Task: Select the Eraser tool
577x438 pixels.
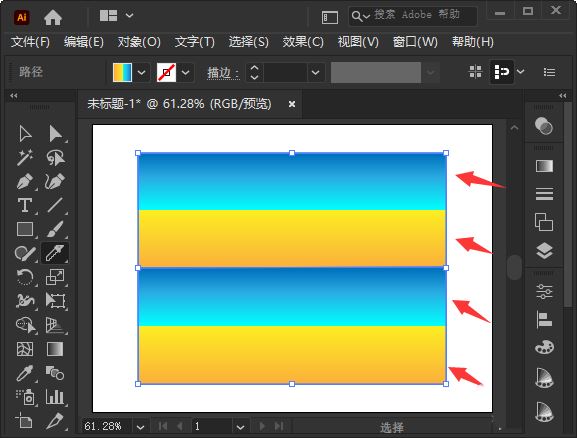Action: click(x=55, y=253)
